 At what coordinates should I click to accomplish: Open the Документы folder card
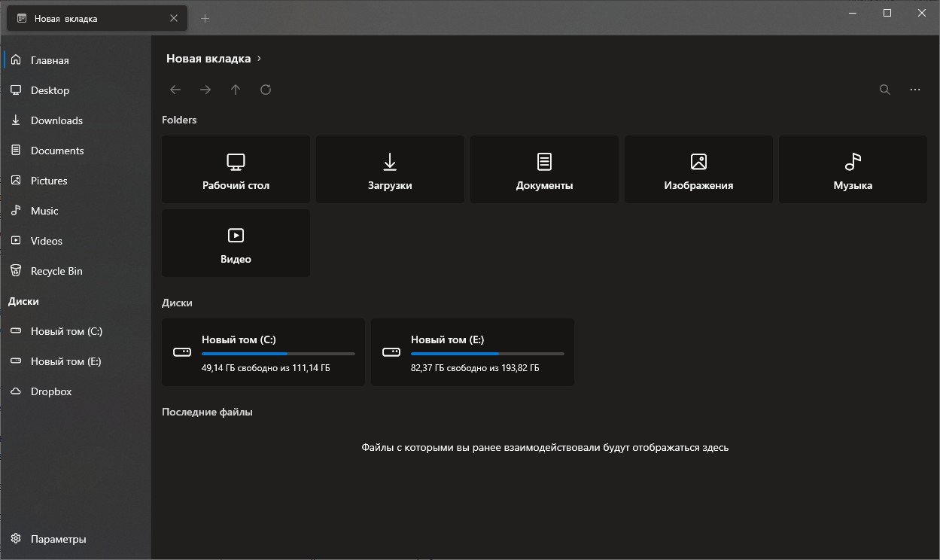click(x=544, y=169)
